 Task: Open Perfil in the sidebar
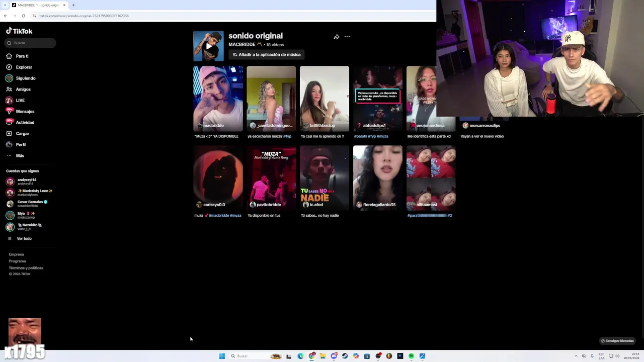tap(16, 145)
